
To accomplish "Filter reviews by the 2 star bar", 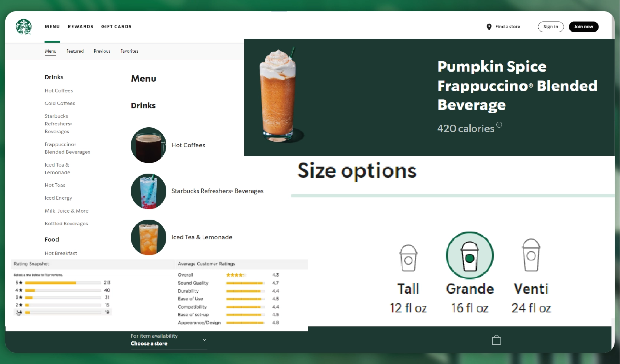I will [62, 305].
